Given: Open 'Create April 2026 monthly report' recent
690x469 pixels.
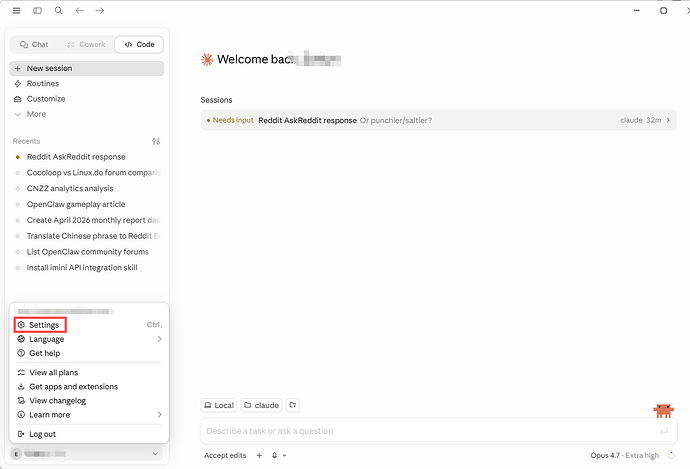Looking at the screenshot, I should 87,220.
